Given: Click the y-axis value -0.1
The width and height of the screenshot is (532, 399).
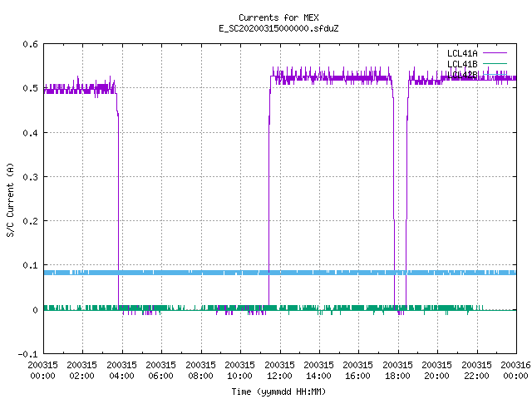Looking at the screenshot, I should (27, 354).
